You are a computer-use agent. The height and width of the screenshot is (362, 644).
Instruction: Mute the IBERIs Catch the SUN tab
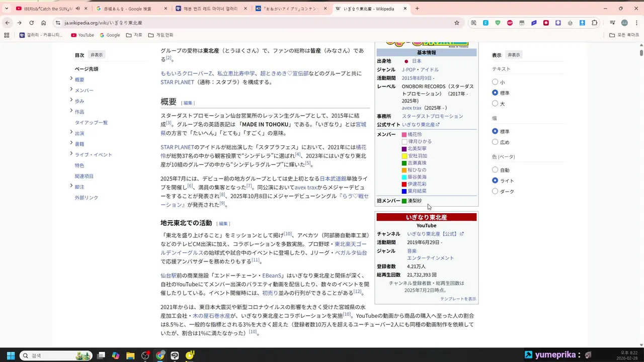[x=78, y=9]
